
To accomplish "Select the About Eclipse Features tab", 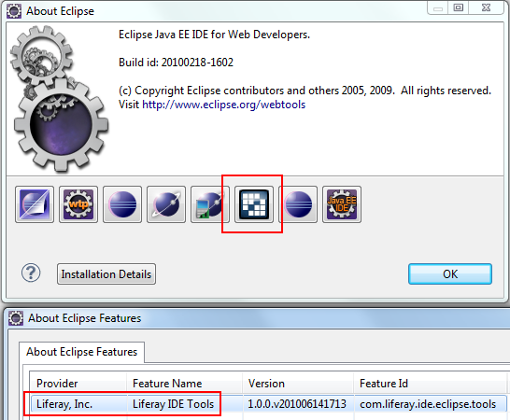I will 81,352.
